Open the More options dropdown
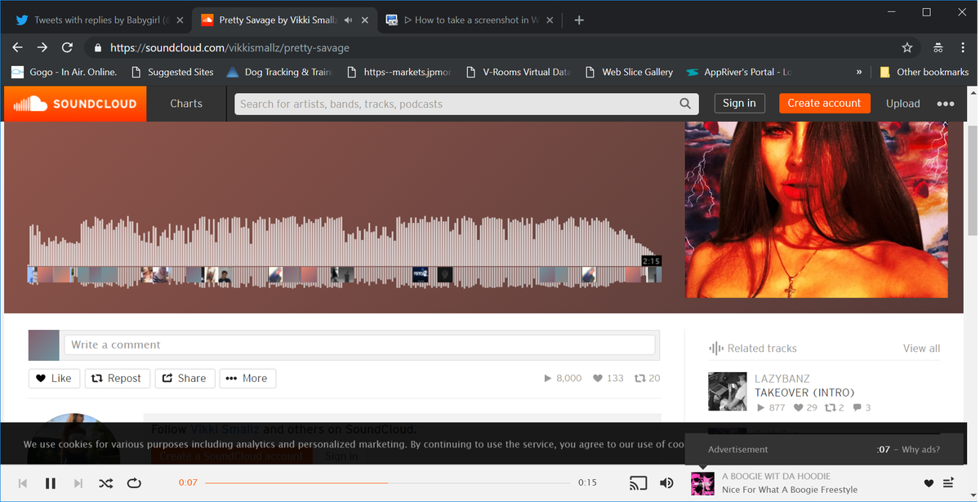980x502 pixels. click(247, 378)
